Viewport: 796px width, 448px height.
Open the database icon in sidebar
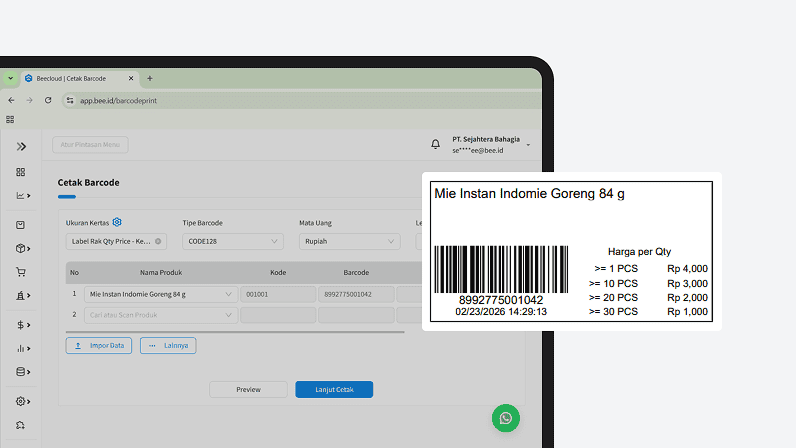point(23,372)
